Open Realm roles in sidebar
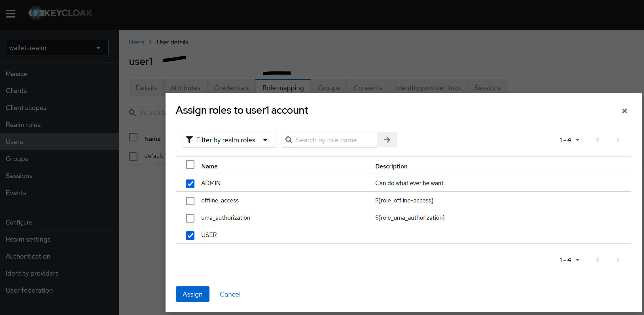 click(23, 125)
